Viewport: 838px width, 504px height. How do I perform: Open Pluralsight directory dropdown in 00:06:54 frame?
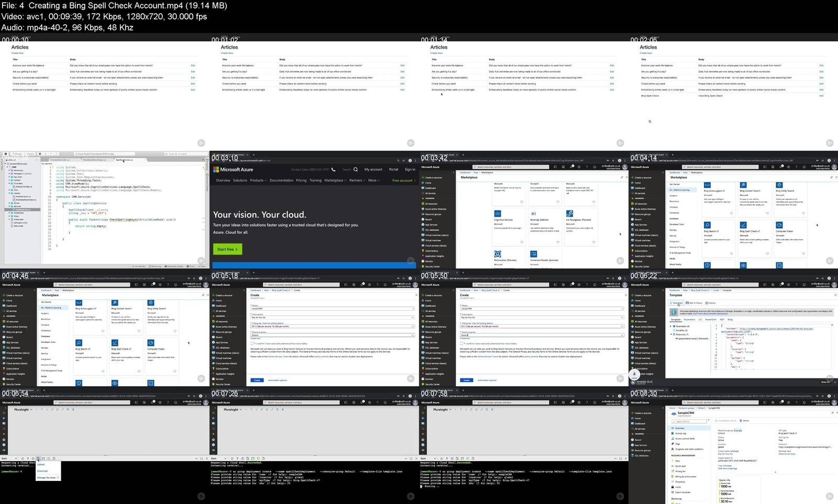click(24, 409)
